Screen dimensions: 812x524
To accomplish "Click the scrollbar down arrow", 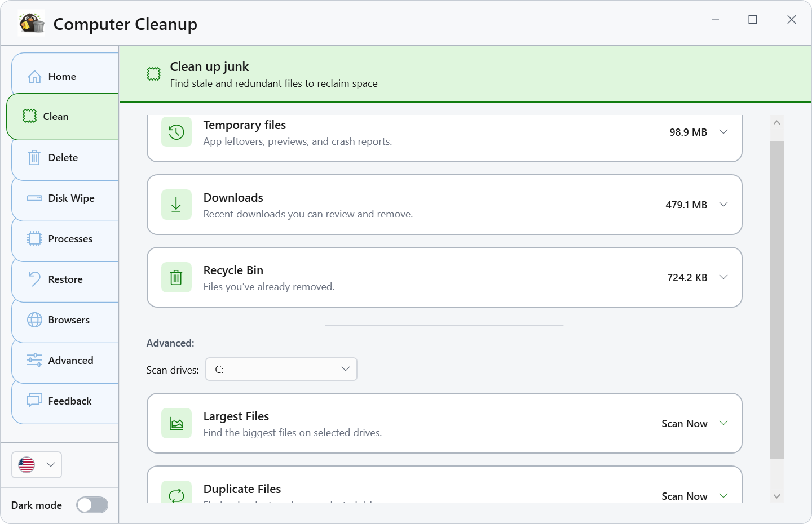I will click(776, 496).
